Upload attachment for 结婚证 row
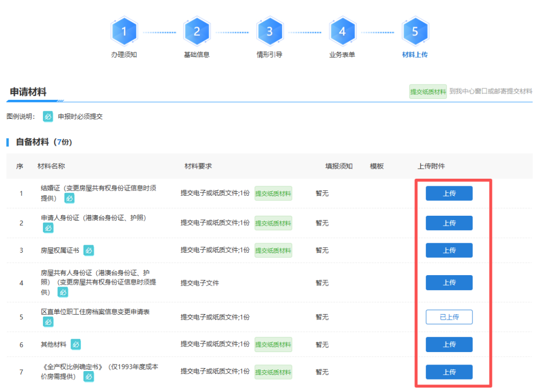This screenshot has height=392, width=540. pos(449,193)
